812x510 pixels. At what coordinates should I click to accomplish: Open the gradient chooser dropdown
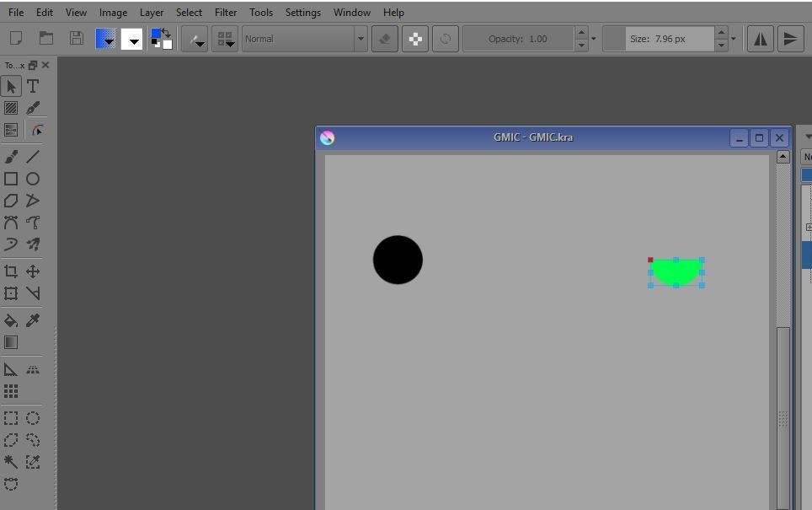pyautogui.click(x=105, y=39)
